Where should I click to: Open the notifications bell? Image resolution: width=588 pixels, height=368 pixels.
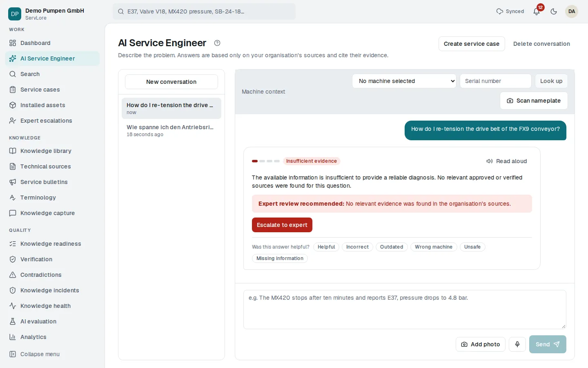click(x=537, y=11)
